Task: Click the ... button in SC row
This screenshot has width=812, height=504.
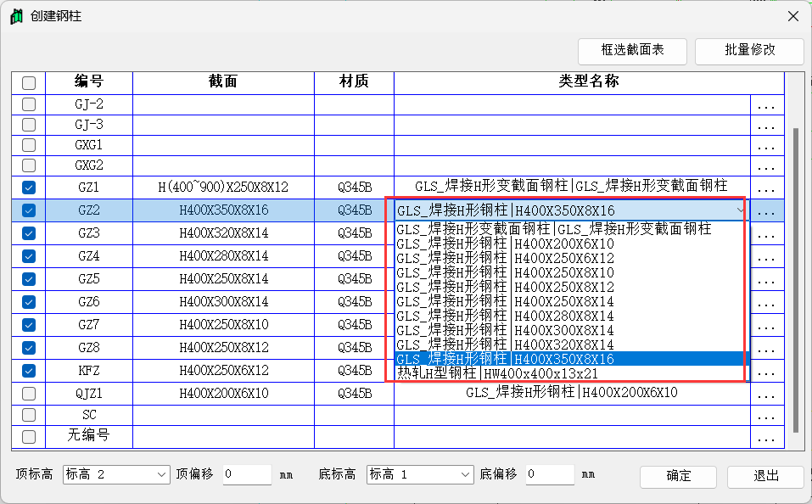Action: [766, 416]
